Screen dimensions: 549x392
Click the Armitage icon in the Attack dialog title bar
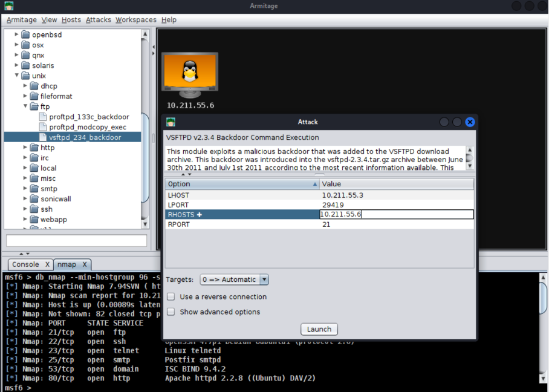171,122
